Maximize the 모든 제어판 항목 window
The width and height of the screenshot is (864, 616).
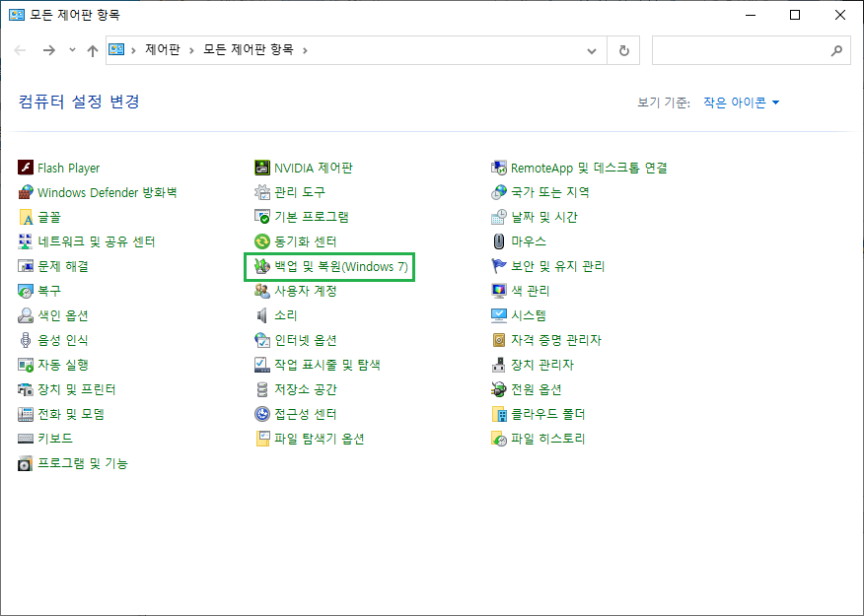click(x=795, y=15)
